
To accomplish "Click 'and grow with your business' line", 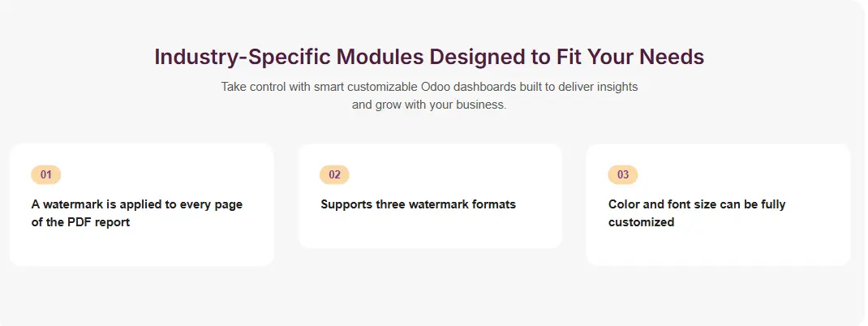I will pyautogui.click(x=429, y=105).
